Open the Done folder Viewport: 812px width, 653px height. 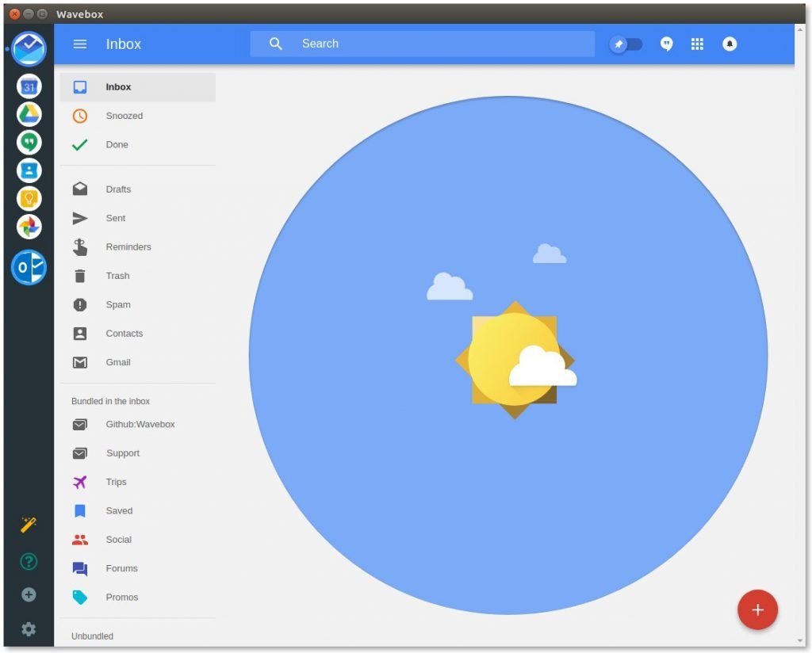(x=117, y=145)
